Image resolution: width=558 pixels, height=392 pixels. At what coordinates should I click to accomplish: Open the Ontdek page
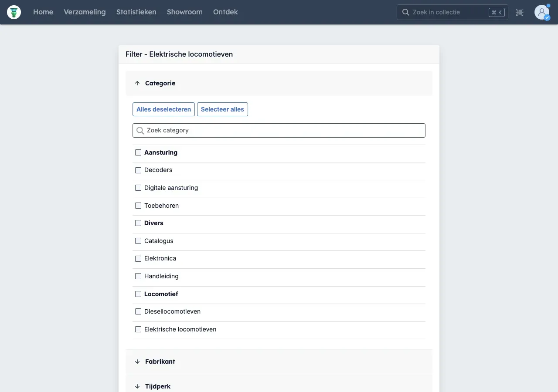225,12
